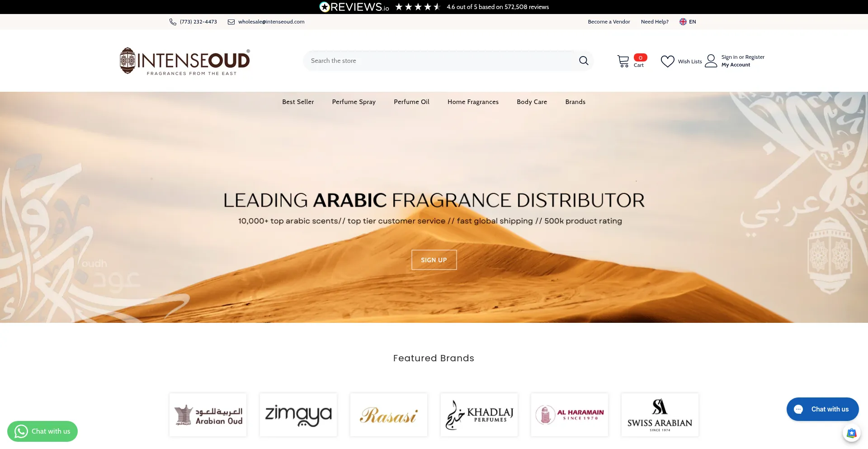Select the Al Haramain brand logo
The height and width of the screenshot is (449, 868).
570,415
